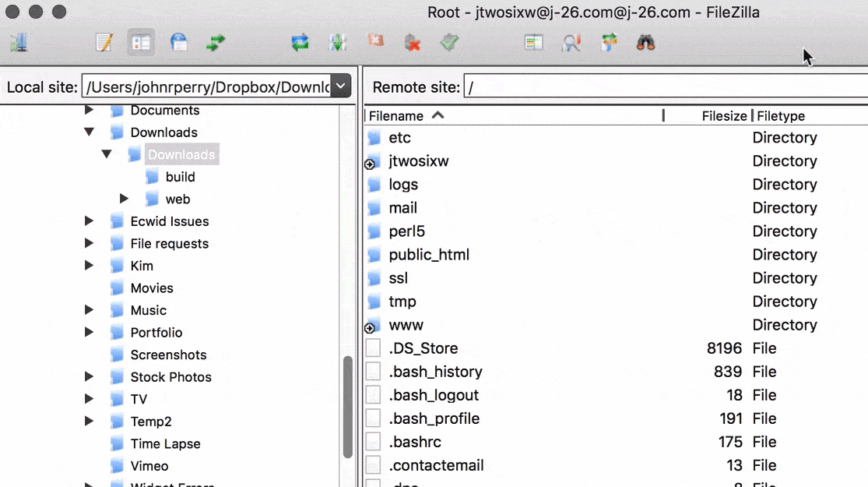This screenshot has width=868, height=487.
Task: Click the folder icon of public_html
Action: click(374, 255)
